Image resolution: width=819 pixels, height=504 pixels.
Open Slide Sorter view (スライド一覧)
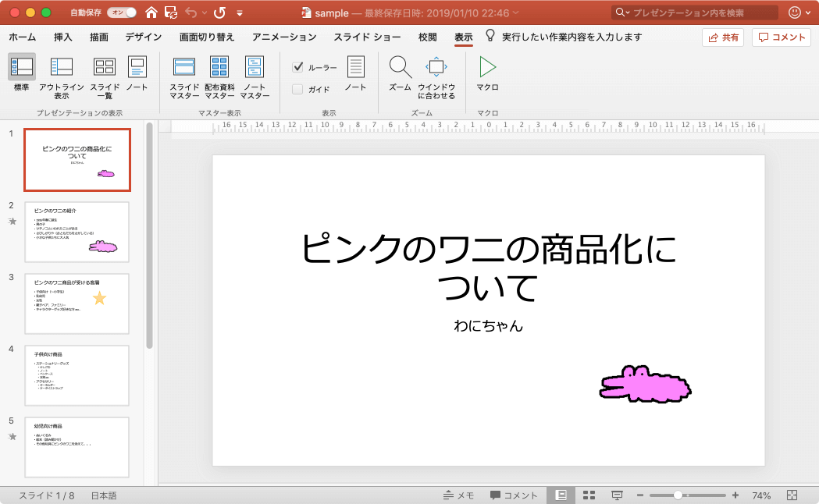[105, 79]
